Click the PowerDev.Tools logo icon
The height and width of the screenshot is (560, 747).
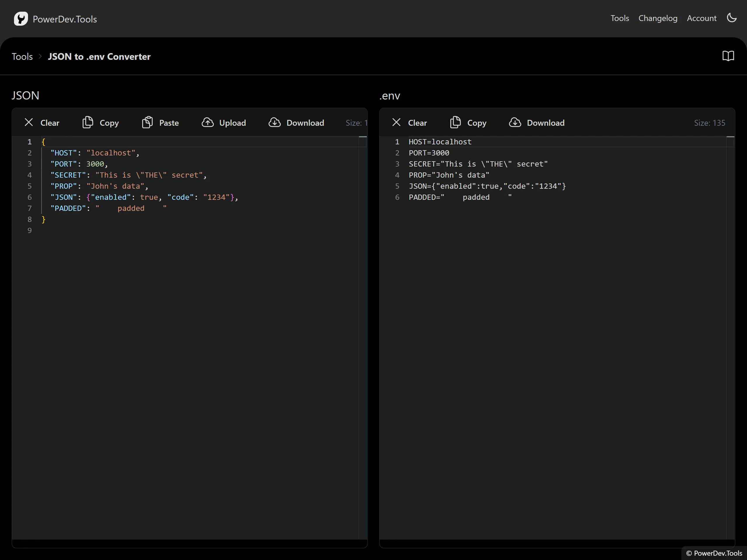click(21, 19)
